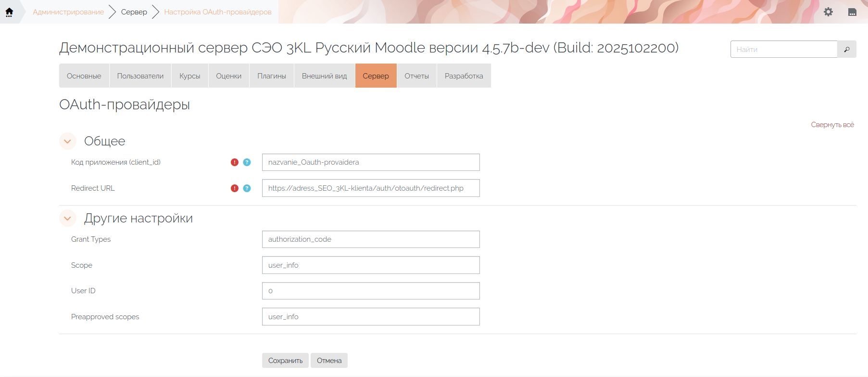Click the search magnifier button
The height and width of the screenshot is (377, 868).
pos(847,49)
